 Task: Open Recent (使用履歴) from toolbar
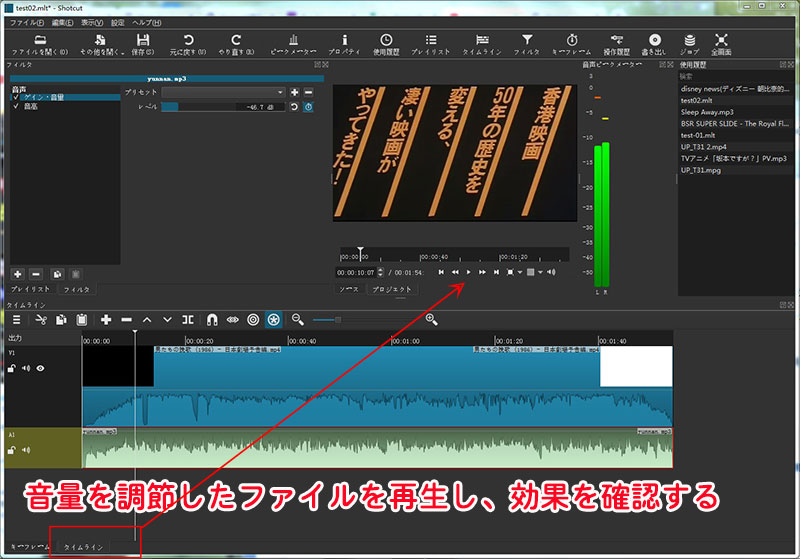pyautogui.click(x=386, y=40)
